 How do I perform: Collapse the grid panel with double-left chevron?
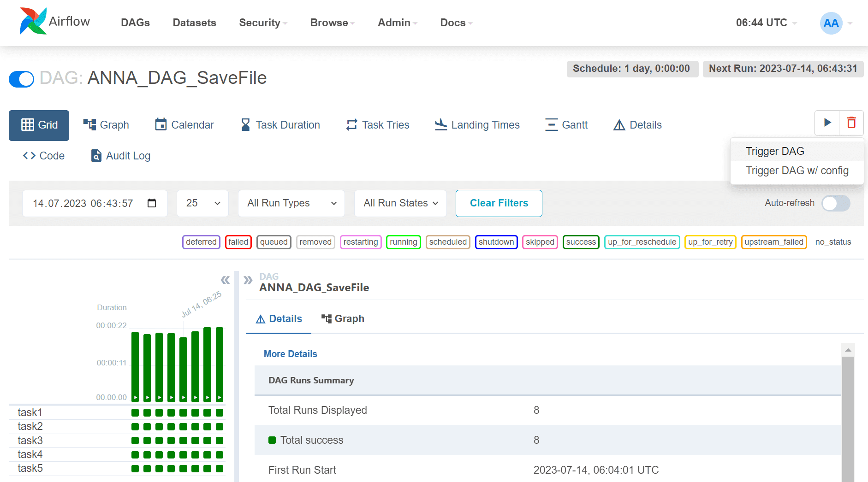point(225,280)
